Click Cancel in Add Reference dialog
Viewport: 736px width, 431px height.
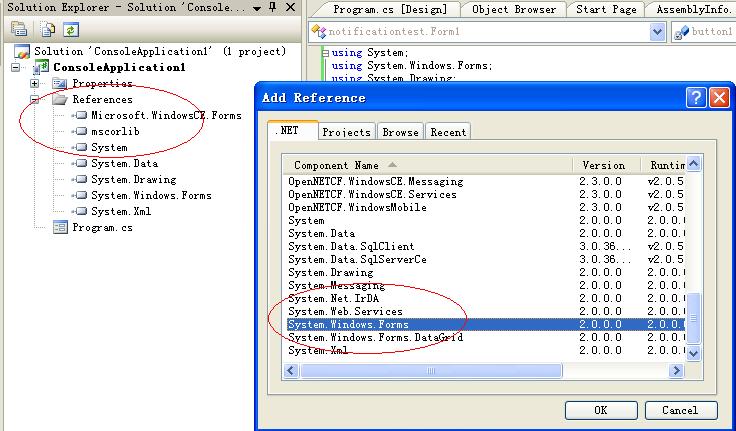681,410
